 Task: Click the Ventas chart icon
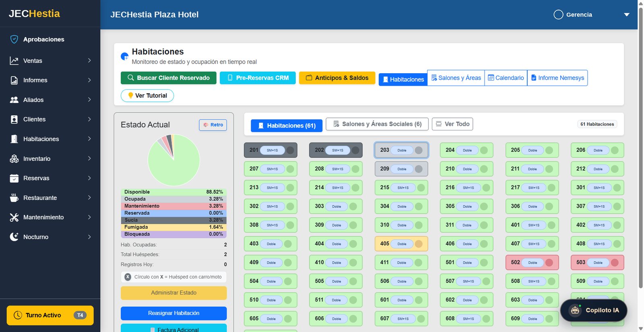point(14,61)
